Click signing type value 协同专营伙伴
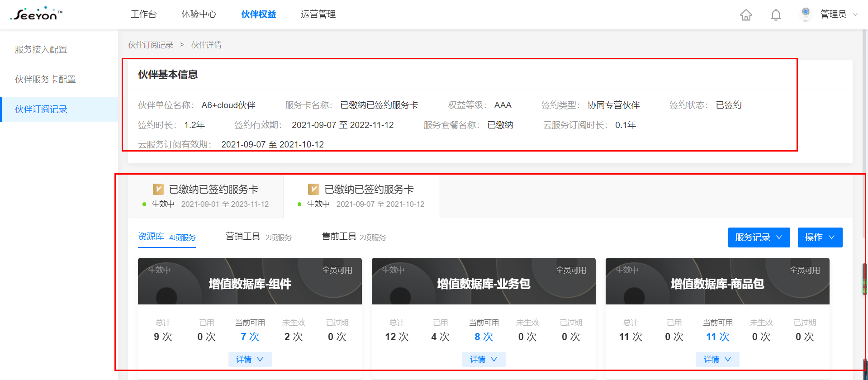 click(613, 105)
